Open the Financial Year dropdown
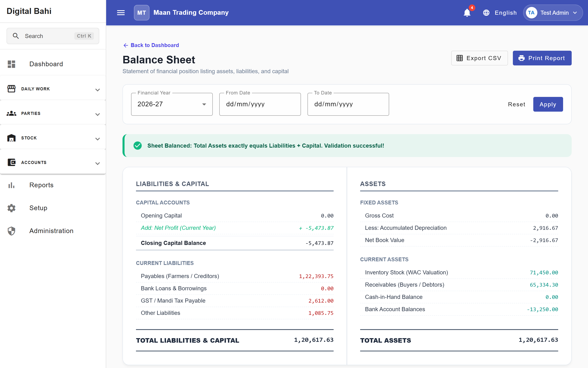This screenshot has width=588, height=368. 172,104
